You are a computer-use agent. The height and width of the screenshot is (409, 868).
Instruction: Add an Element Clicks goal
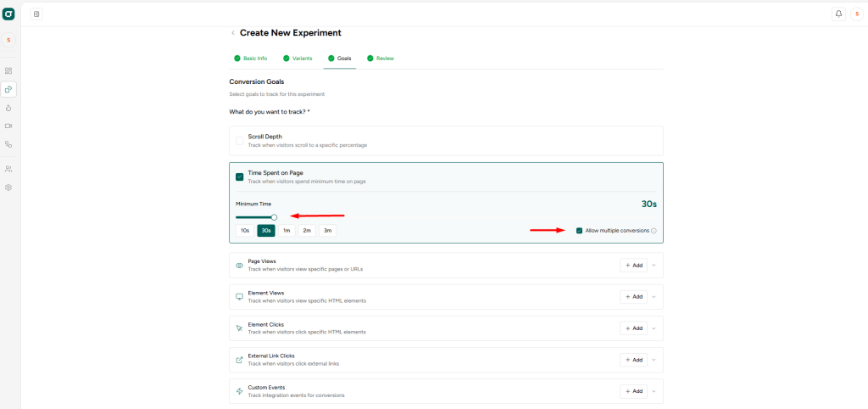(633, 328)
